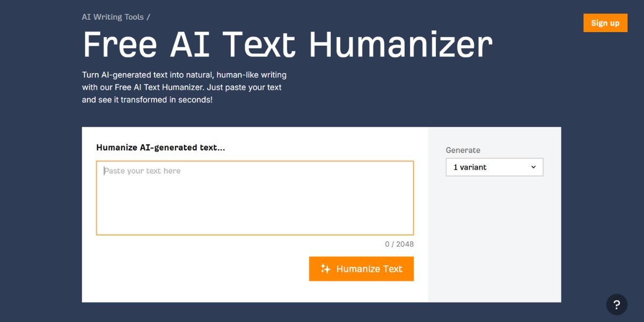Open the "1 variant" dropdown

[494, 167]
